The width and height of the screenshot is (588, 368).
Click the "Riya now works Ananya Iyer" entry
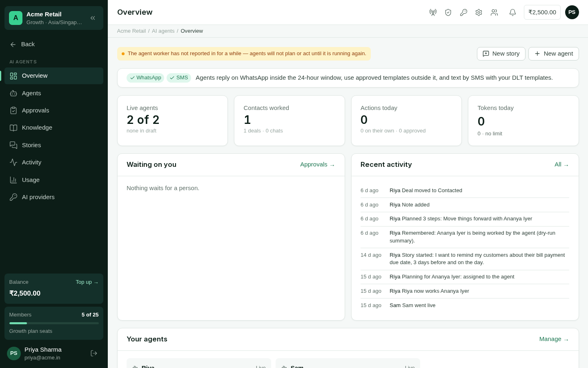(465, 291)
